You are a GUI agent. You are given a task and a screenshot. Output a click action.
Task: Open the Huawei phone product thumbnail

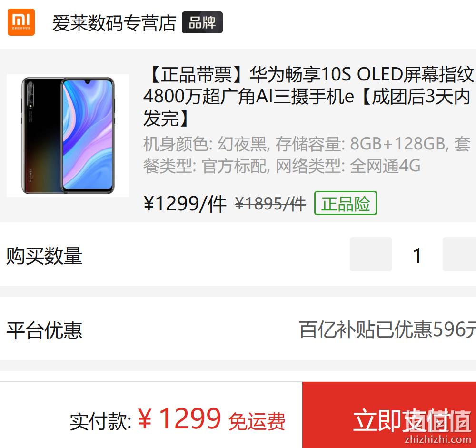(68, 136)
